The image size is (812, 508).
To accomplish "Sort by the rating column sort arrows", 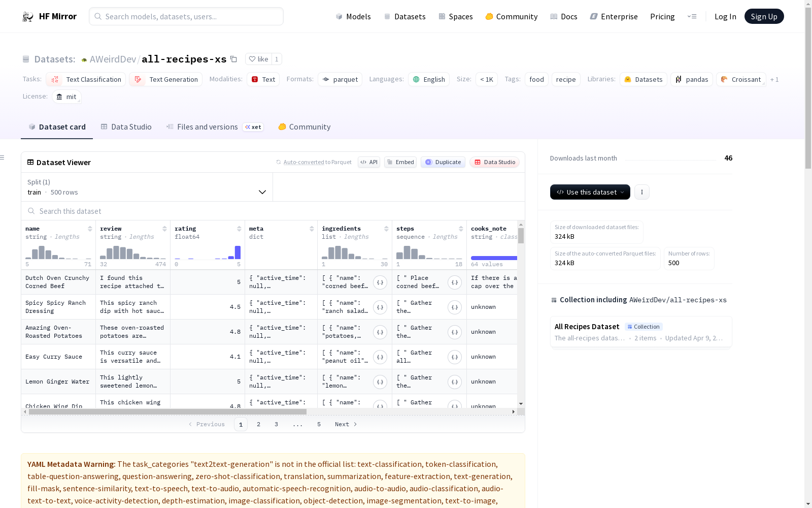I will [239, 229].
